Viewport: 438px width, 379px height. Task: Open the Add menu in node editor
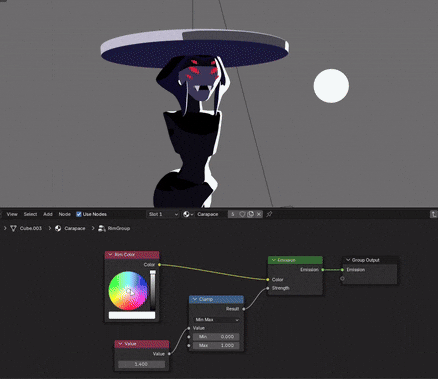click(x=48, y=214)
